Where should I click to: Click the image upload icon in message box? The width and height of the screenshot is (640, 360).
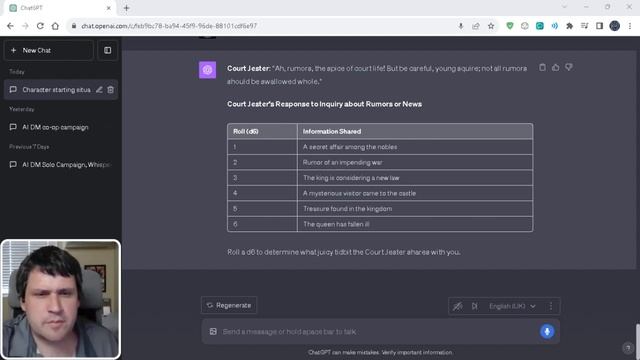coord(213,331)
